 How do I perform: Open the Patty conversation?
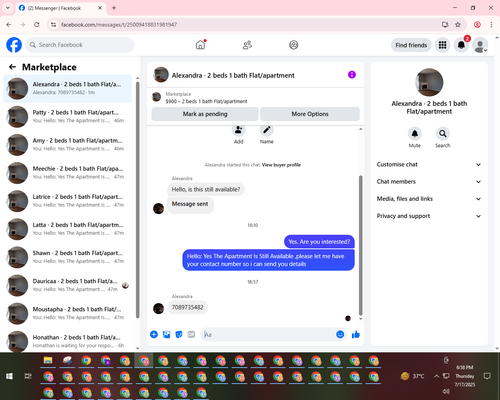(x=67, y=117)
